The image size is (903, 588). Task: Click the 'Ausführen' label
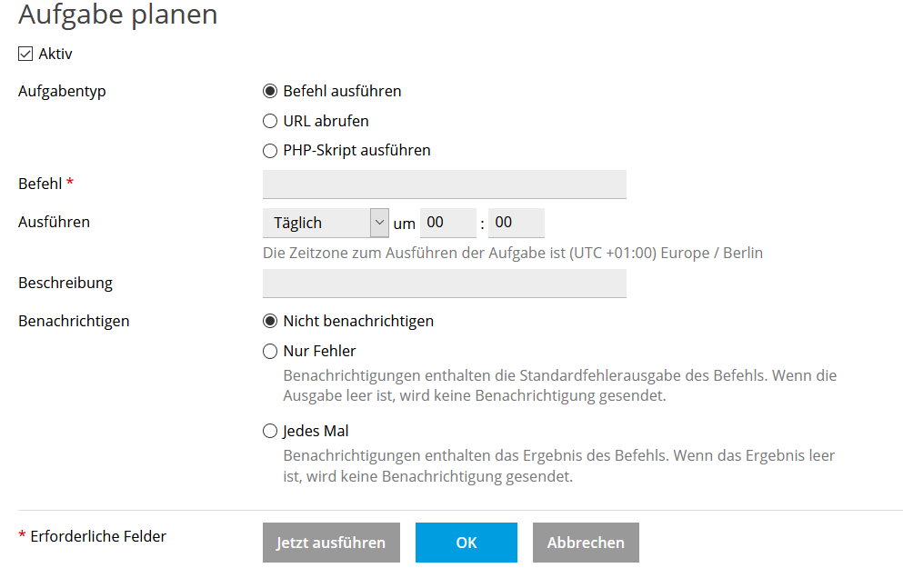(x=55, y=222)
